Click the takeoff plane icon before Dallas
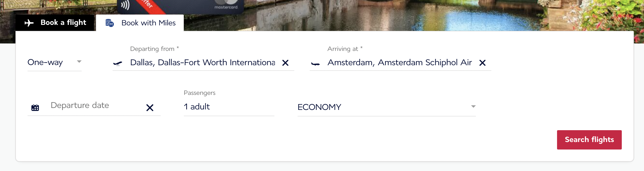The image size is (644, 171). click(x=117, y=63)
